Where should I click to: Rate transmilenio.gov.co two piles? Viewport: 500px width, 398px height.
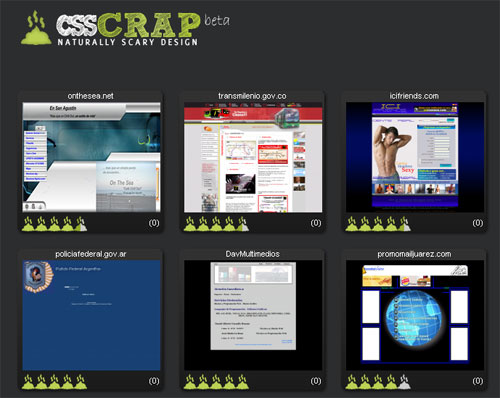[x=203, y=224]
